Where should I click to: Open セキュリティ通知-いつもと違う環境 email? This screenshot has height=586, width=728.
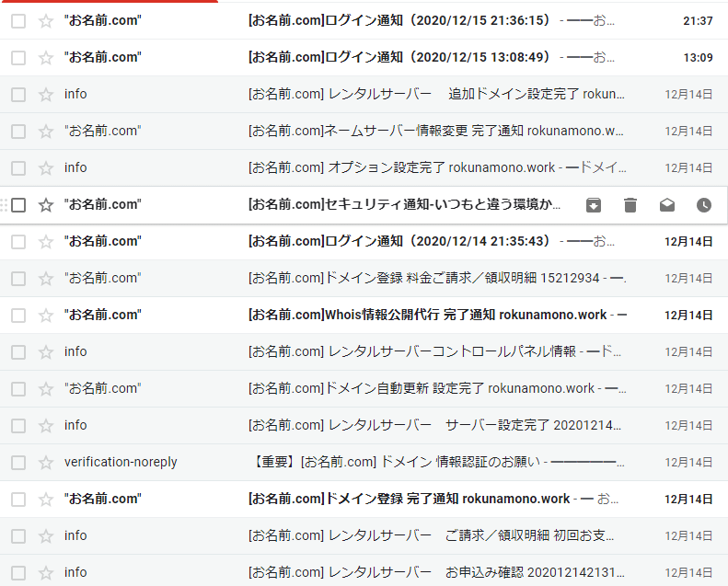364,205
